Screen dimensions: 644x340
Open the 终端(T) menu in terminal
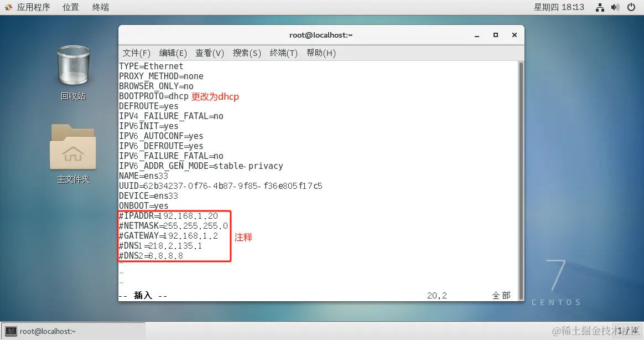click(283, 53)
